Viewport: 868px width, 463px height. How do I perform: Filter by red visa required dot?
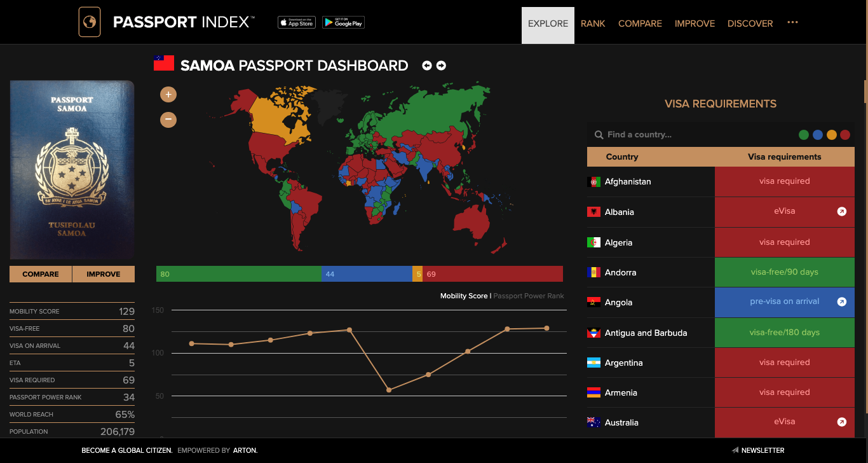pyautogui.click(x=845, y=135)
